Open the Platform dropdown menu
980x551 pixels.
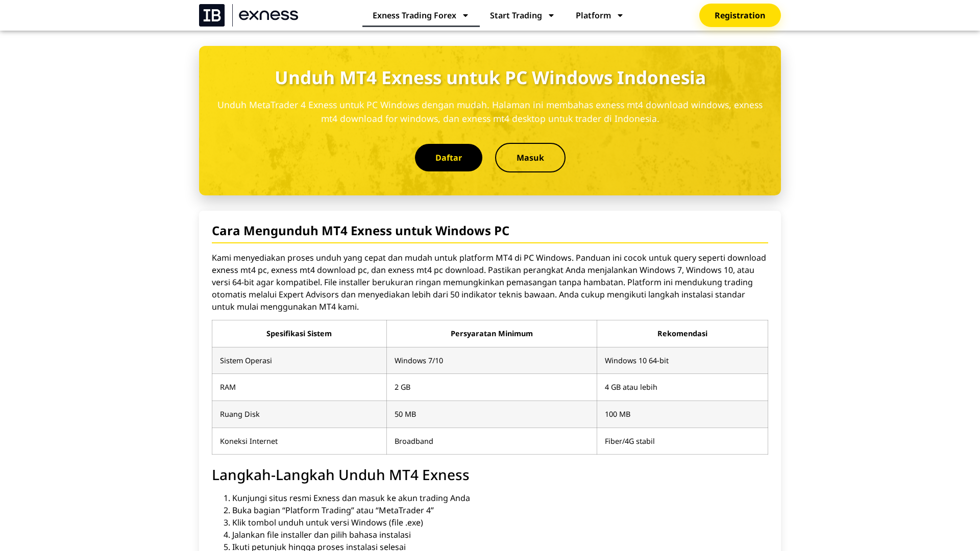tap(619, 15)
